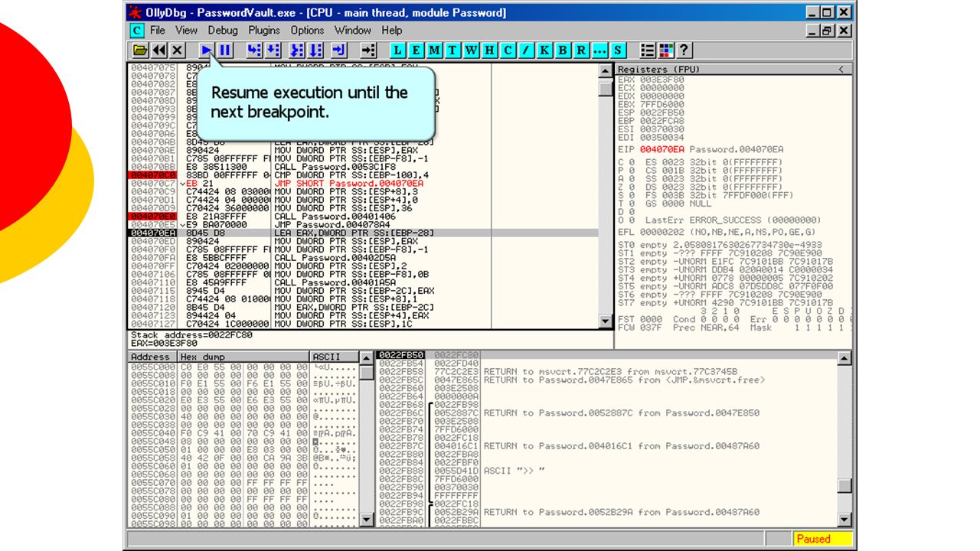The height and width of the screenshot is (551, 980).
Task: Click the Hex dump column header
Action: 243,357
